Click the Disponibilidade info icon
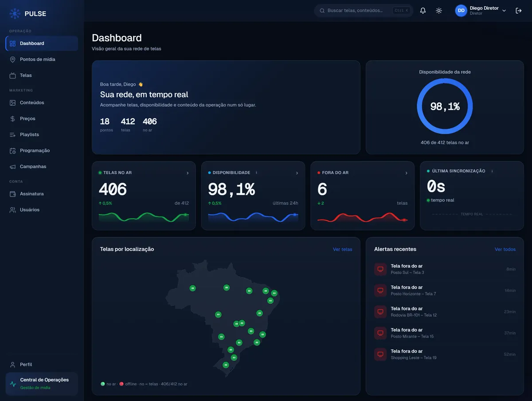This screenshot has width=532, height=401. pos(256,173)
